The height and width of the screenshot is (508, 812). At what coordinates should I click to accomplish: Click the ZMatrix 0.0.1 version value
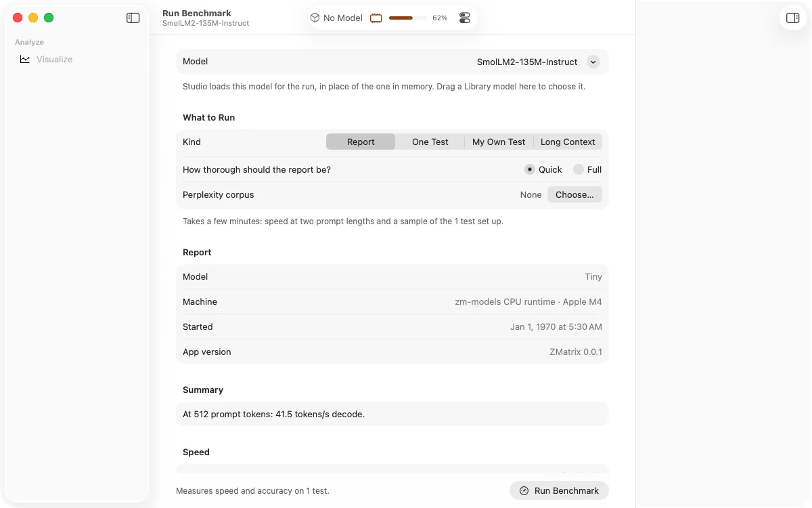tap(576, 352)
